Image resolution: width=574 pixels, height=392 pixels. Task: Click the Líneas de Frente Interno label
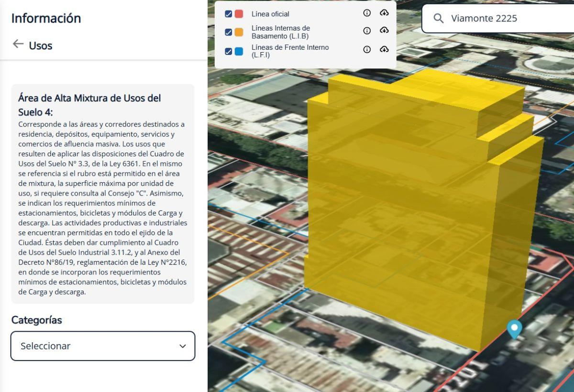[290, 51]
